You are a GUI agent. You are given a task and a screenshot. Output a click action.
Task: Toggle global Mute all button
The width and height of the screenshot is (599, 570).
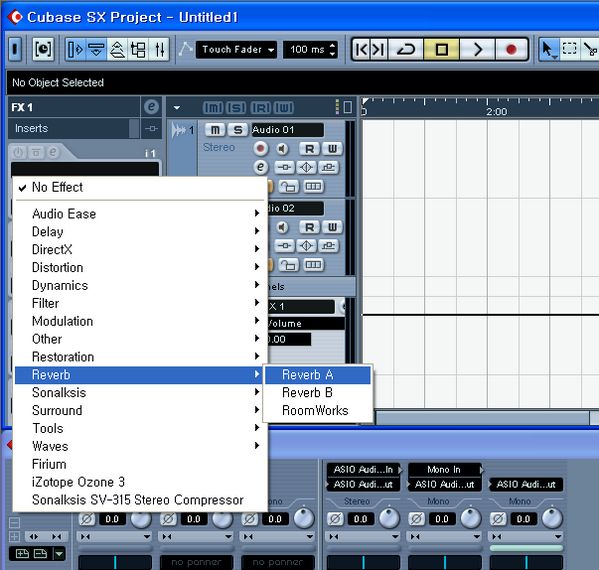tap(212, 108)
